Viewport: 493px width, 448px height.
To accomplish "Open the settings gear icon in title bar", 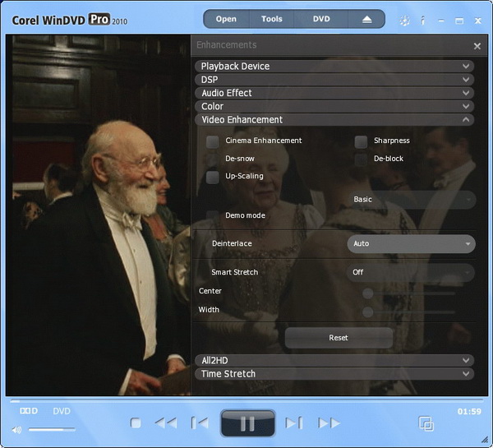I will click(404, 21).
